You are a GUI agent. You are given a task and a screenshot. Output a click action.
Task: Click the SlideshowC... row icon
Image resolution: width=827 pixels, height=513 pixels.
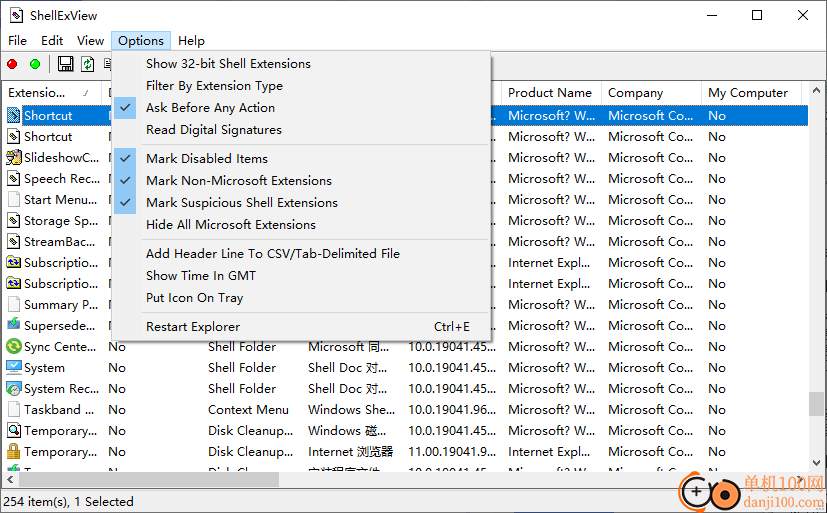coord(14,158)
